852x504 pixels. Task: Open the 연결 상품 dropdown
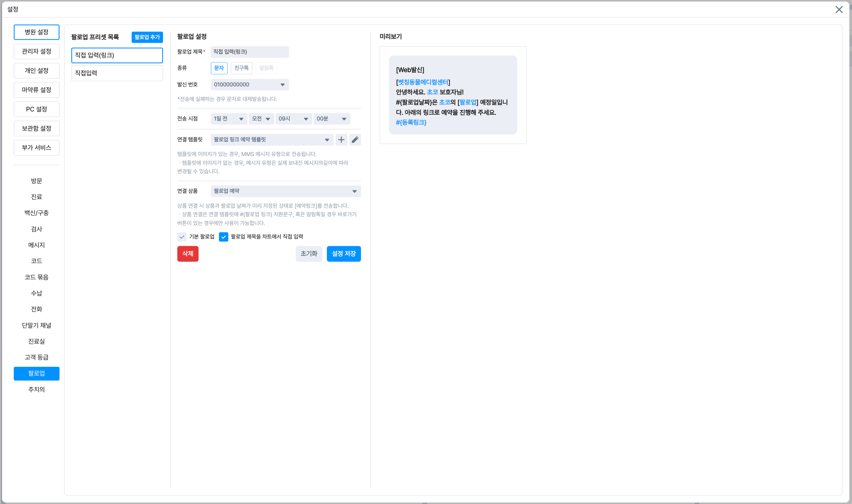pyautogui.click(x=285, y=191)
